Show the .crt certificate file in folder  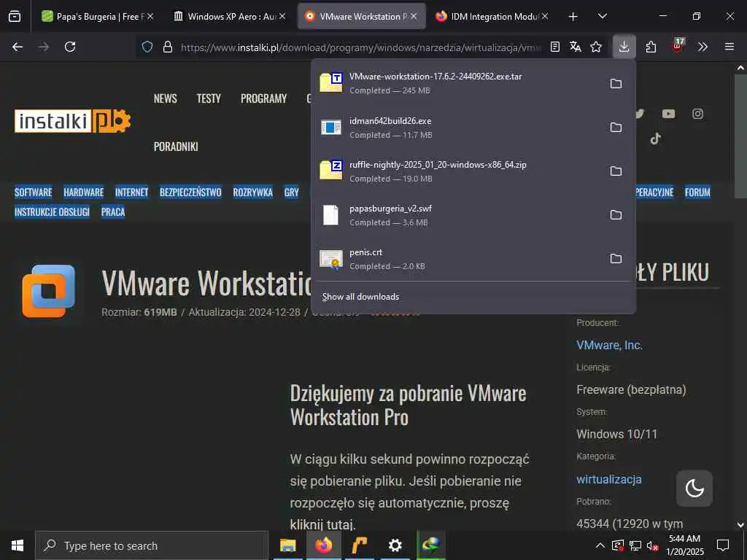[x=616, y=259]
